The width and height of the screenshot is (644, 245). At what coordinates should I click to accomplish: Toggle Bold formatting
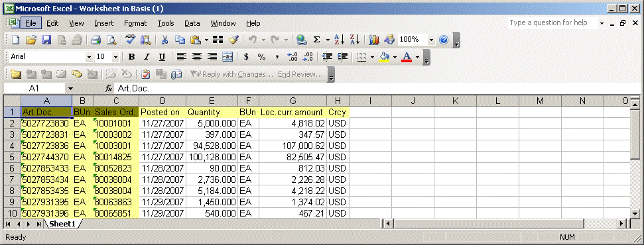click(x=131, y=57)
